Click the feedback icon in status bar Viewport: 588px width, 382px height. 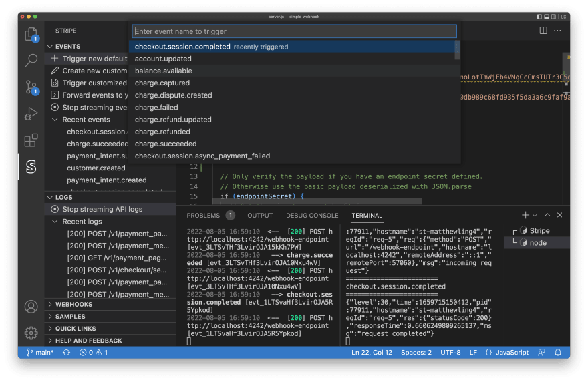click(x=541, y=353)
